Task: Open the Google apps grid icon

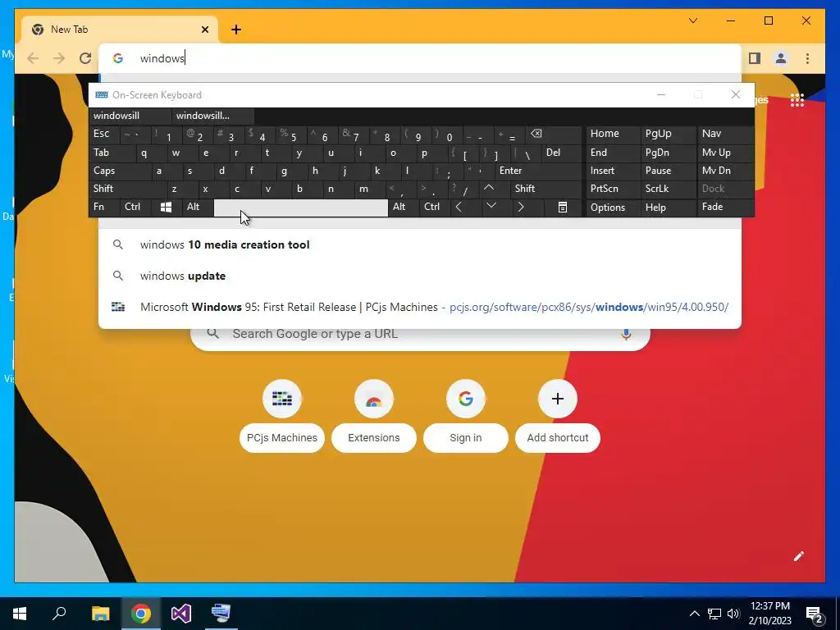Action: coord(797,100)
